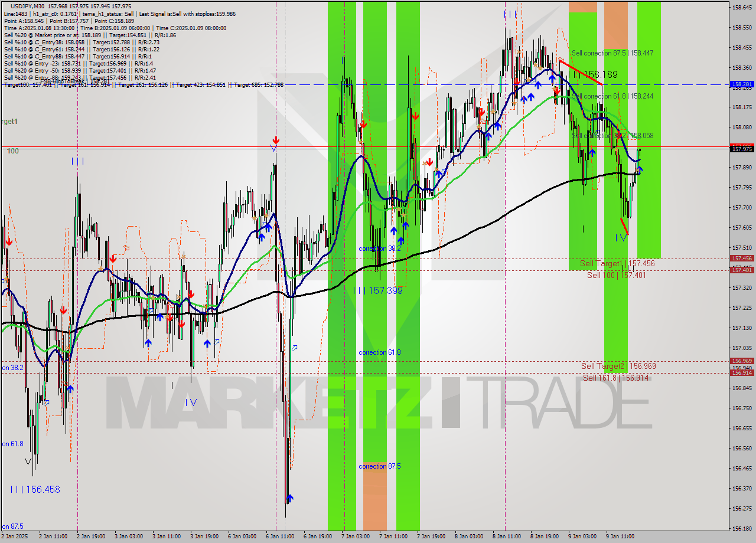Screen dimensions: 756x543
Task: Click the blue 'correction 87.5' label
Action: coord(379,466)
